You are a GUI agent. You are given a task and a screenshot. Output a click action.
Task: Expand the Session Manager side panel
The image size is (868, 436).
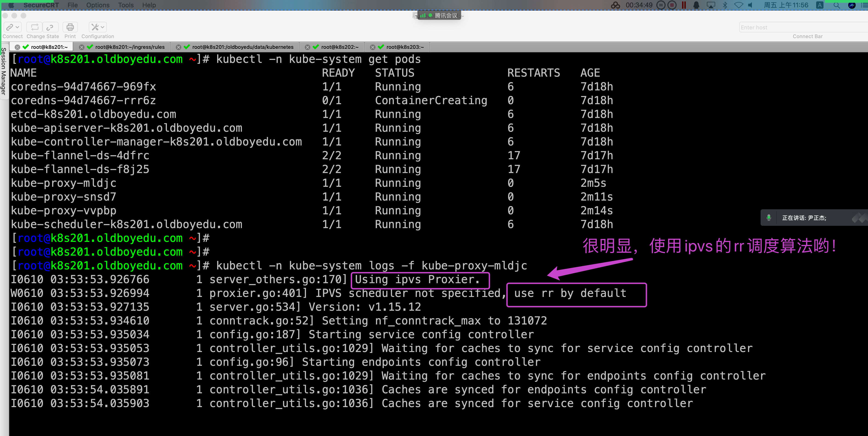point(4,71)
